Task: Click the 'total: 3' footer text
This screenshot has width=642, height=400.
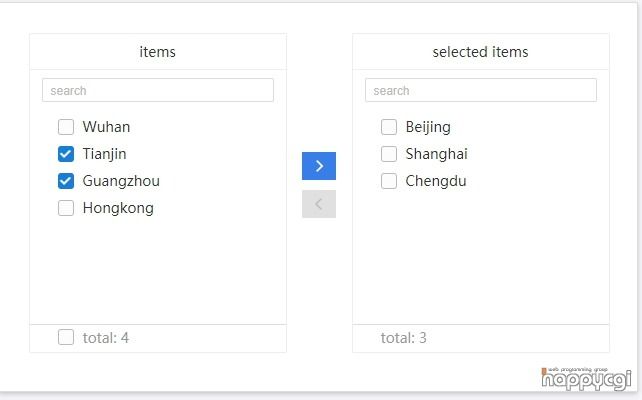Action: point(404,338)
